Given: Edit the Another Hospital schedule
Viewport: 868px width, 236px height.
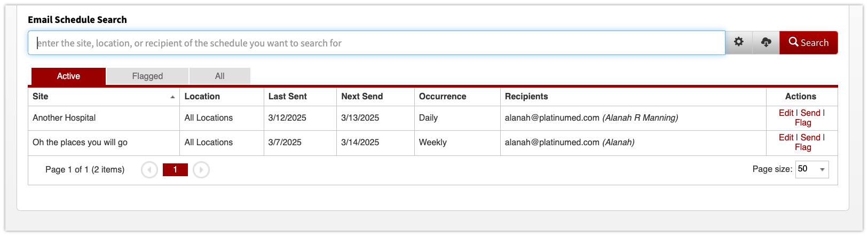Looking at the screenshot, I should [786, 113].
